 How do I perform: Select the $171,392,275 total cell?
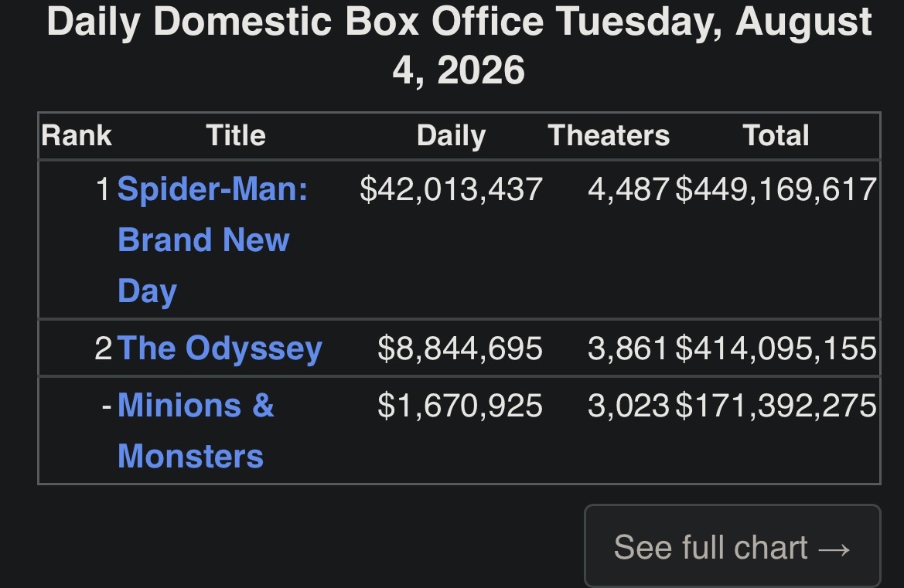[776, 406]
